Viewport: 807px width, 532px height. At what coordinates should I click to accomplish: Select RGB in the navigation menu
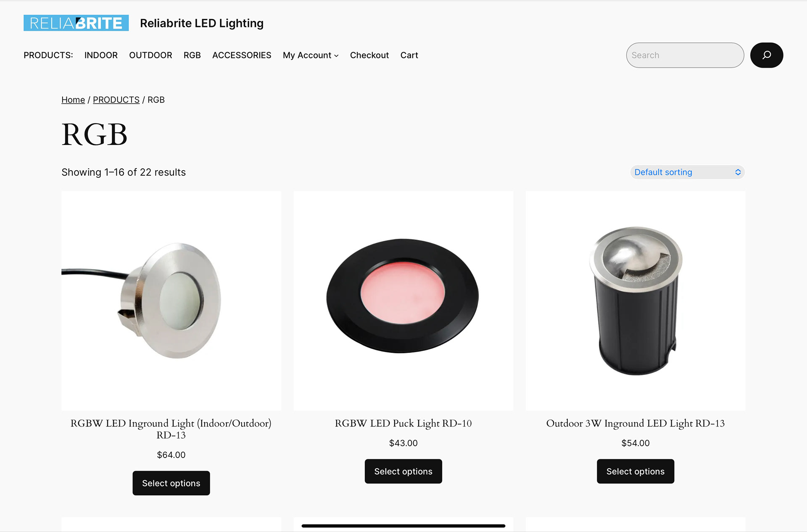[x=192, y=55]
